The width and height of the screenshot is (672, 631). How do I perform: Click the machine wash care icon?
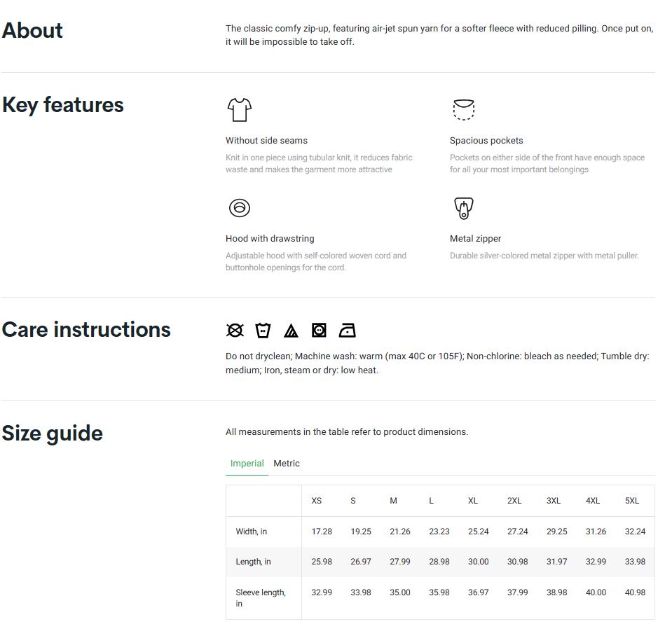[x=263, y=331]
